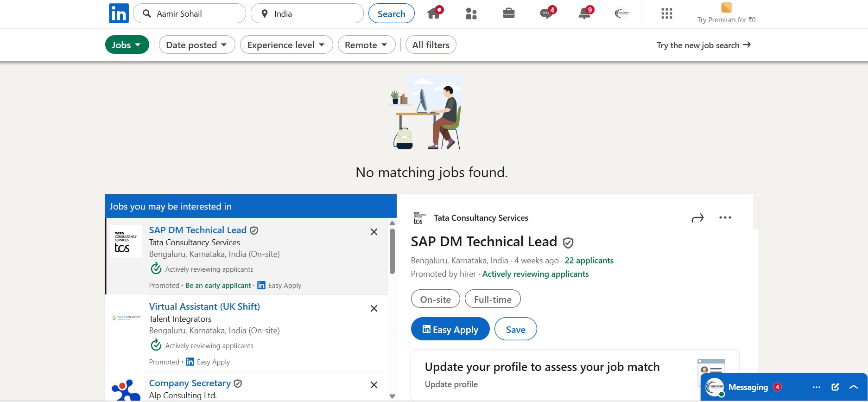Dismiss the Virtual Assistant (UK Shift) job

click(374, 308)
